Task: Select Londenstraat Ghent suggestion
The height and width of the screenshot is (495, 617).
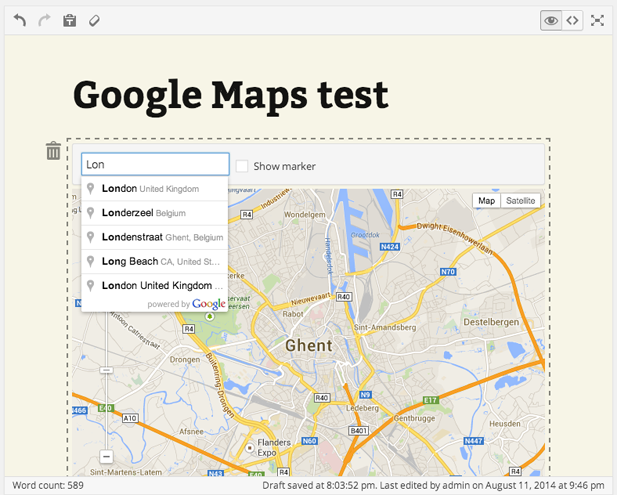Action: point(154,237)
